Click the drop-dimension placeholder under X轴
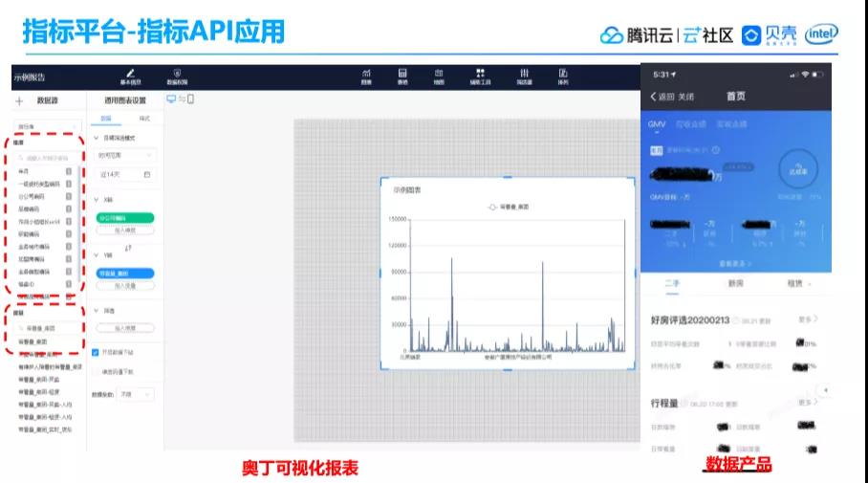Viewport: 868px width, 483px height. (125, 230)
